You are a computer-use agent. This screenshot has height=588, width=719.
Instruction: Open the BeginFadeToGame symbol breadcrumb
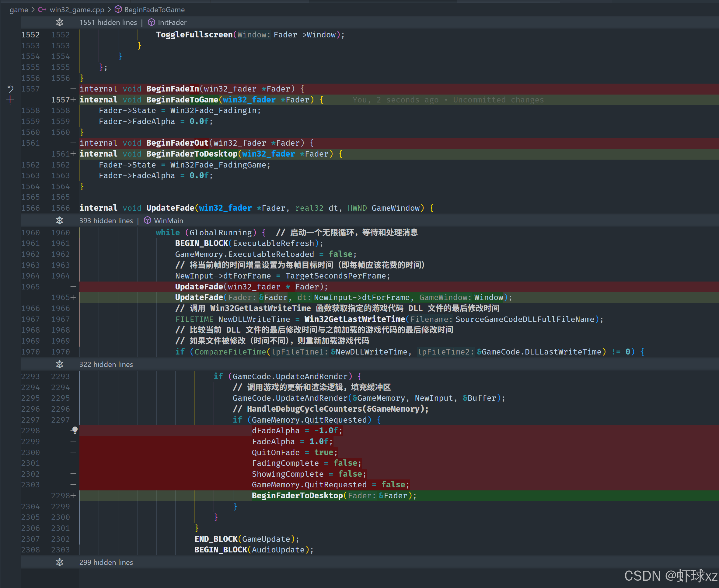point(154,9)
